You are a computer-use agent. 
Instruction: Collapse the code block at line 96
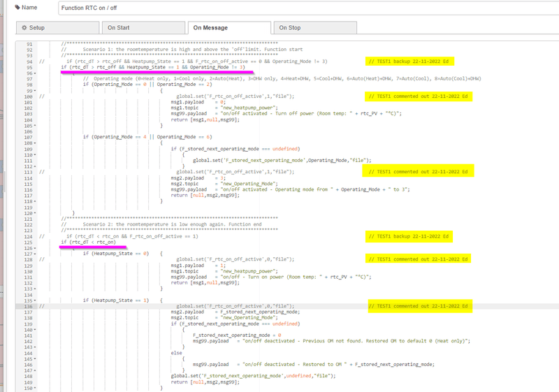click(35, 73)
